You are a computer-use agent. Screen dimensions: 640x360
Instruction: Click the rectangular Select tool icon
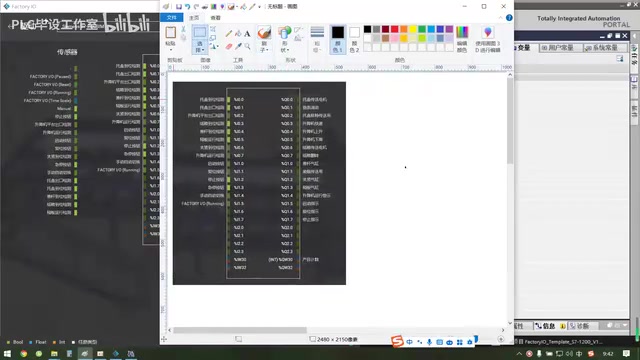point(200,32)
